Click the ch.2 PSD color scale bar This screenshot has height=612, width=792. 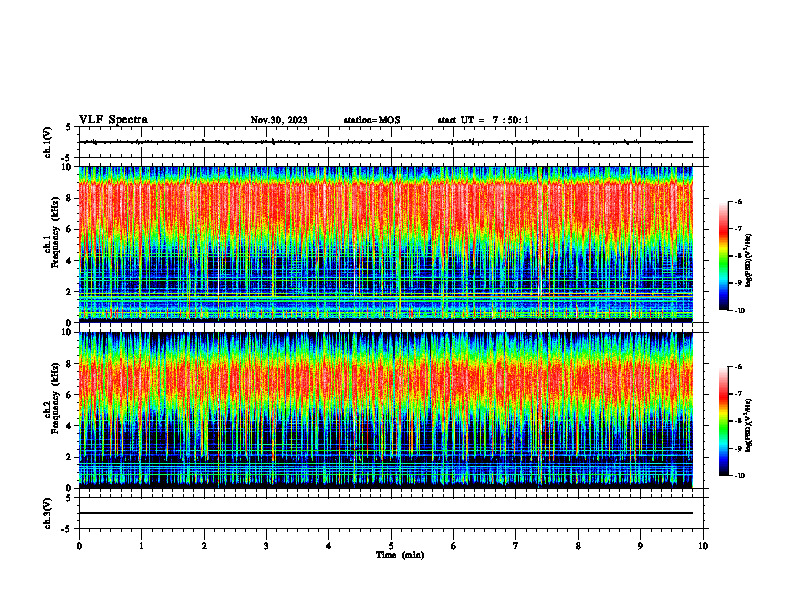tap(724, 421)
